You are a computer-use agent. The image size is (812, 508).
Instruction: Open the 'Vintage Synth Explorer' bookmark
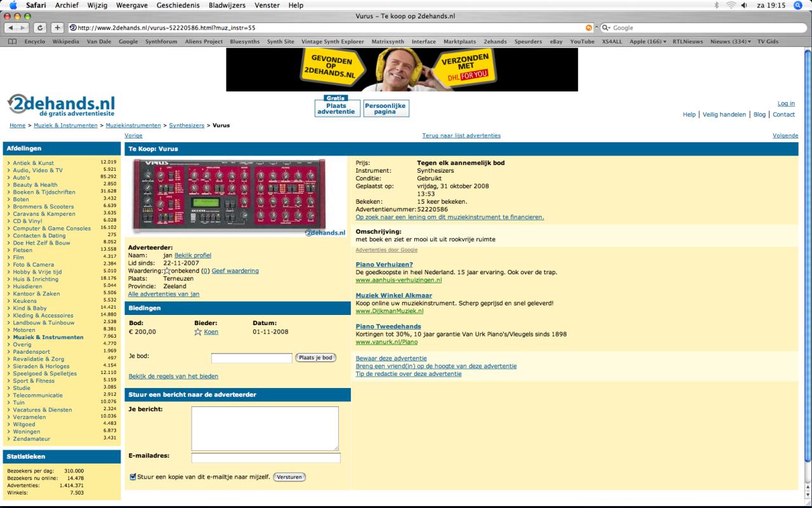tap(332, 42)
